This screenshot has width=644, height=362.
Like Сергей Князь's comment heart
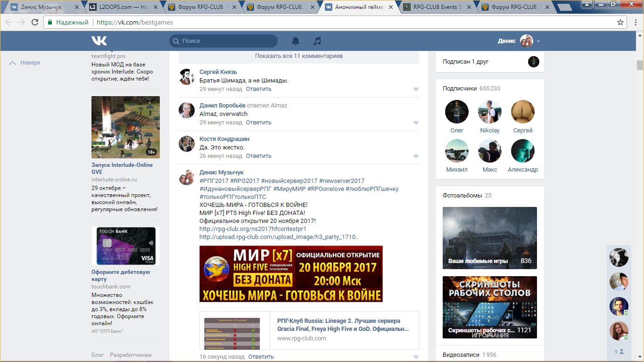[x=416, y=89]
